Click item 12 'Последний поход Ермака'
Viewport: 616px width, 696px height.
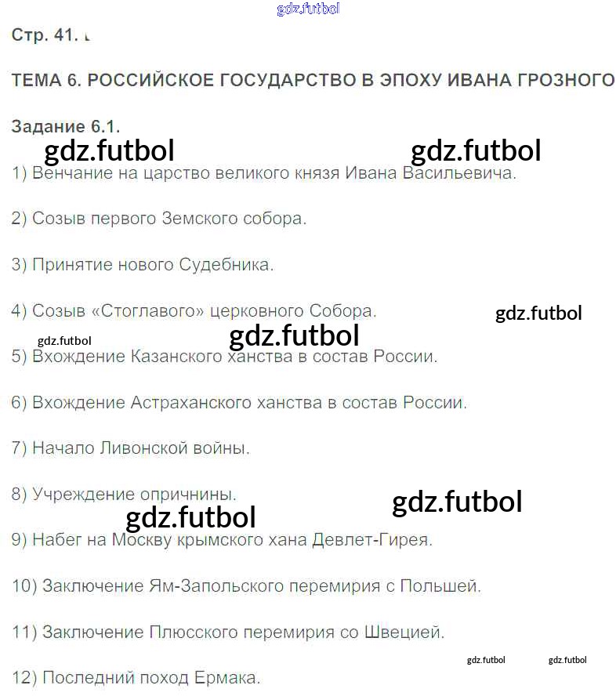[136, 678]
